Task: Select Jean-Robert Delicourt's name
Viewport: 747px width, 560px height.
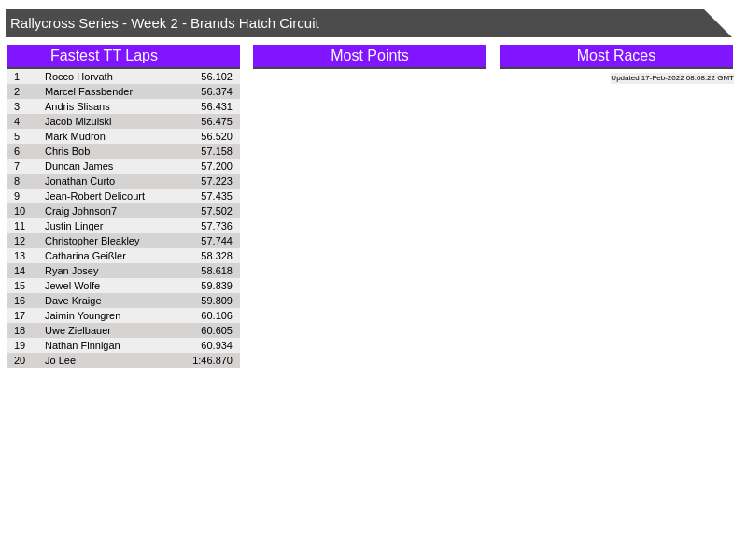Action: (x=94, y=196)
